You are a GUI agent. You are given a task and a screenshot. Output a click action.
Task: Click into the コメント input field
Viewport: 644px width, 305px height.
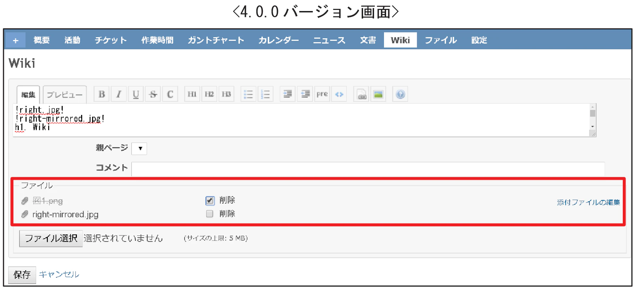click(x=368, y=169)
